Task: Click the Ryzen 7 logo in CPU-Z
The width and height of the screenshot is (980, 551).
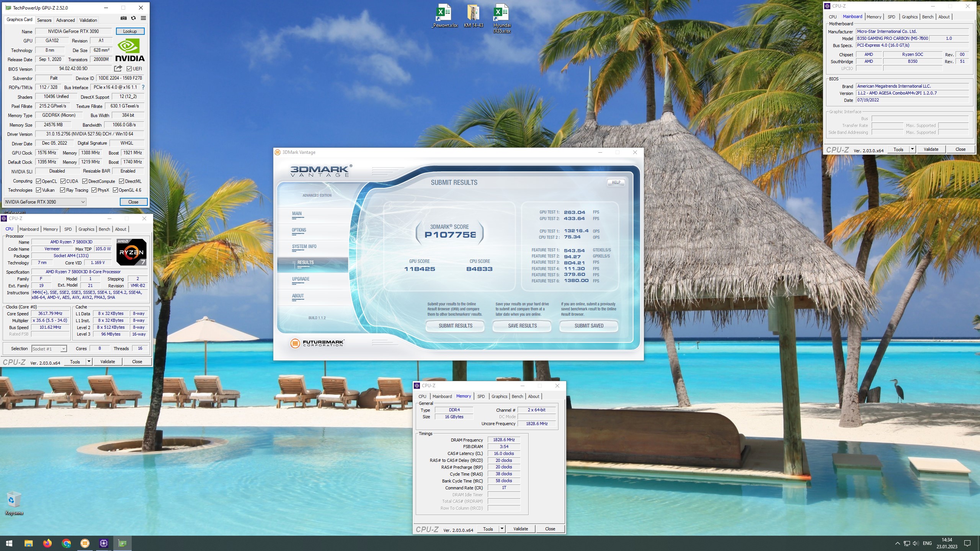Action: [x=131, y=252]
